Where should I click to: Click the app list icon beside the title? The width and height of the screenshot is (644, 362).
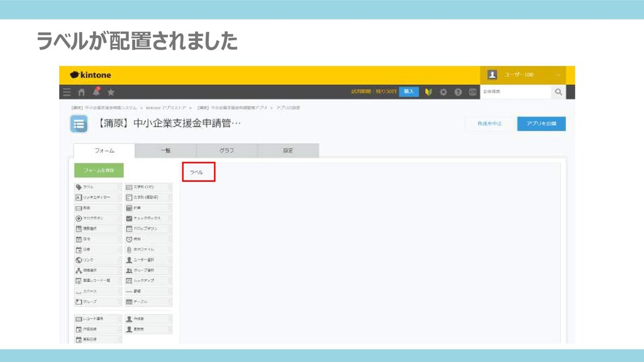[x=79, y=124]
